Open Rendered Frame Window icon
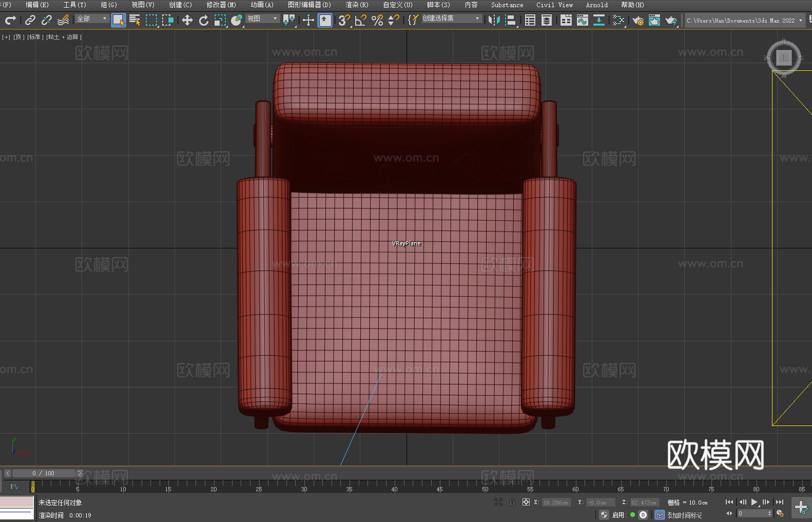The width and height of the screenshot is (812, 522). point(654,20)
